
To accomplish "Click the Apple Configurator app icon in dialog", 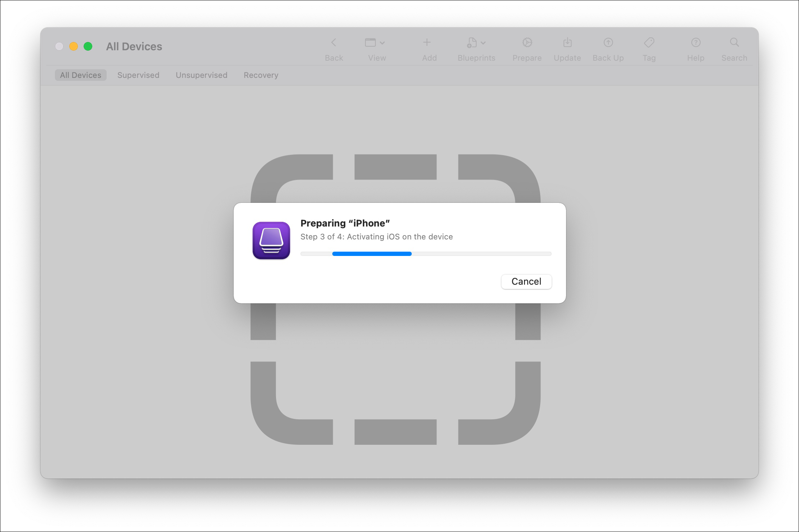I will click(271, 241).
